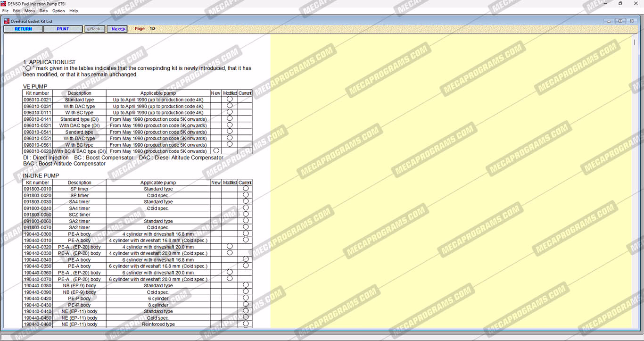Click kit number 096010-0021 in VE pump table
Viewport: 644px width, 341px height.
(x=37, y=100)
